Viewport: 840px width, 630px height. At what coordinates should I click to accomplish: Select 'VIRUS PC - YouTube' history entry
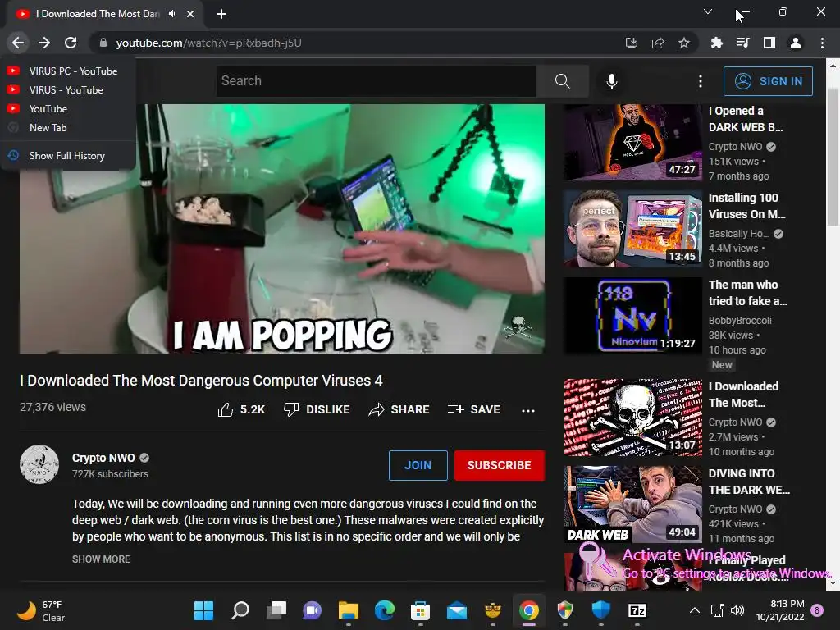point(68,71)
